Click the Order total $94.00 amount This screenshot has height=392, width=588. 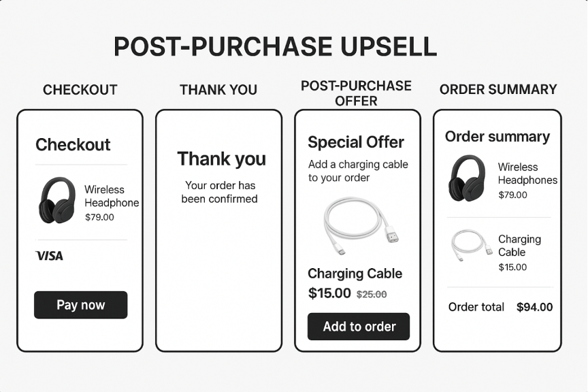534,307
